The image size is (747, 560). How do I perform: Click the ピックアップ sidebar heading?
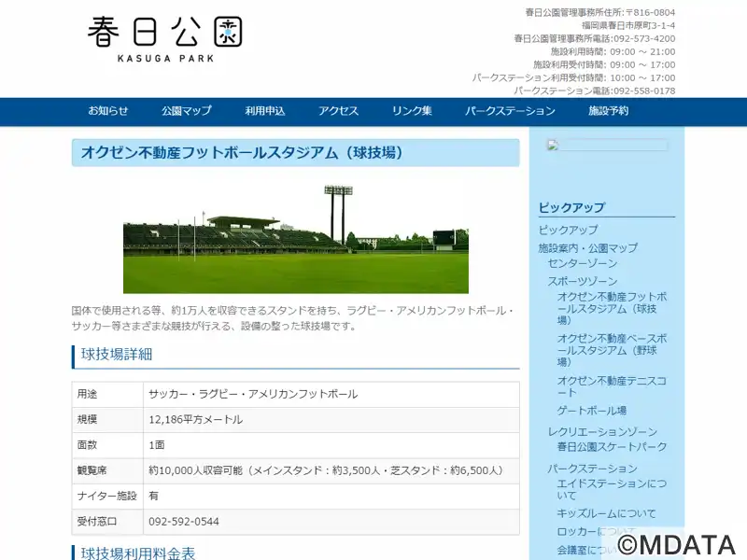pyautogui.click(x=571, y=207)
